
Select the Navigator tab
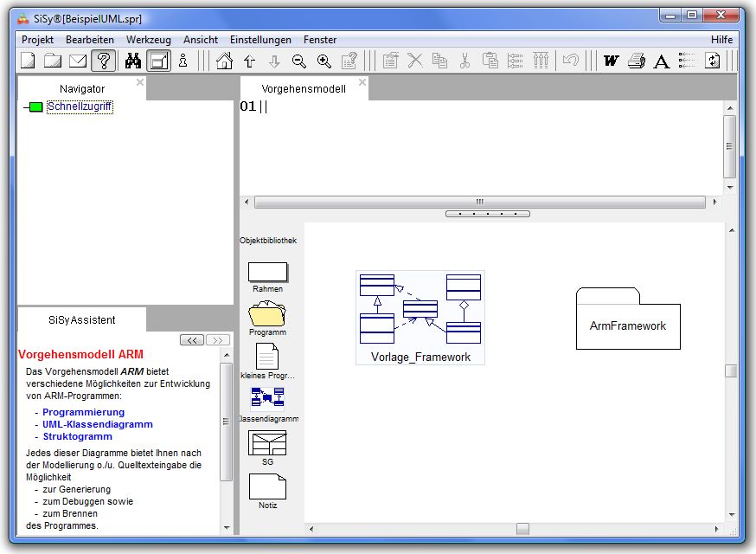[82, 89]
